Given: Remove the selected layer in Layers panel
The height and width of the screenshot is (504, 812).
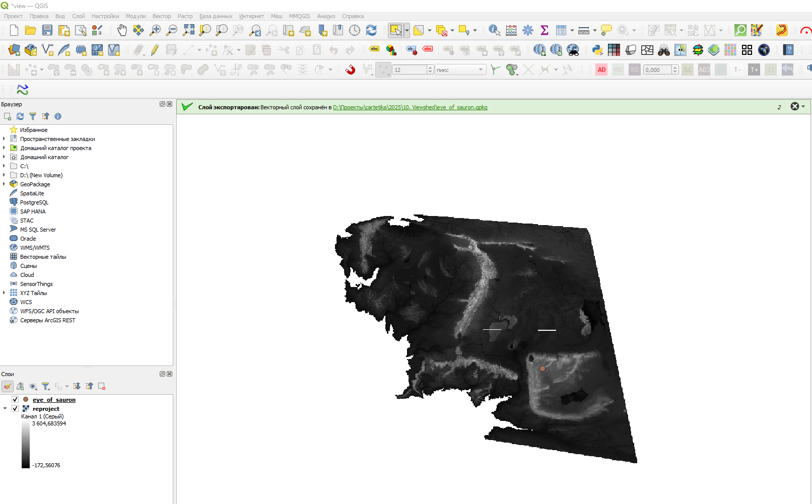Looking at the screenshot, I should coord(102,386).
